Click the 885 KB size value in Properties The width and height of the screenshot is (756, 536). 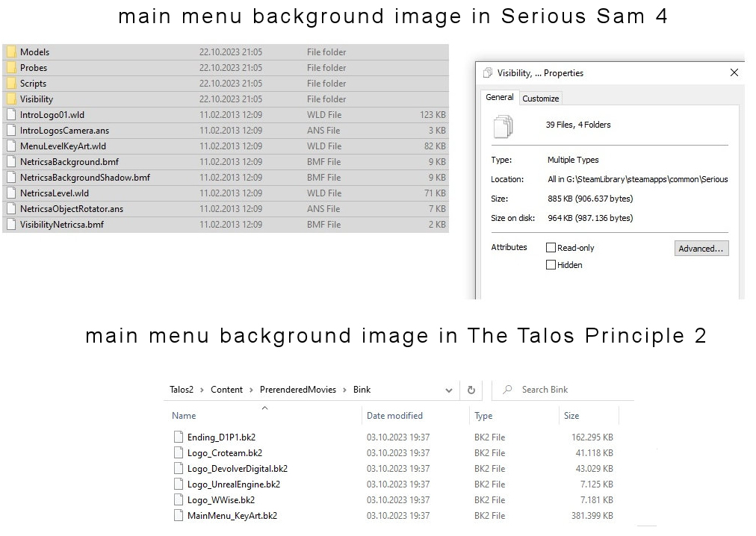(x=590, y=199)
